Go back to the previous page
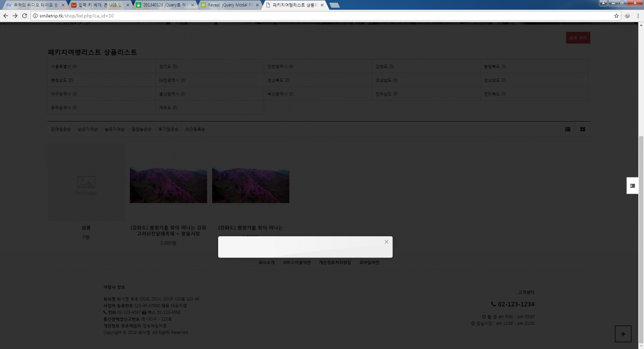 pyautogui.click(x=6, y=16)
